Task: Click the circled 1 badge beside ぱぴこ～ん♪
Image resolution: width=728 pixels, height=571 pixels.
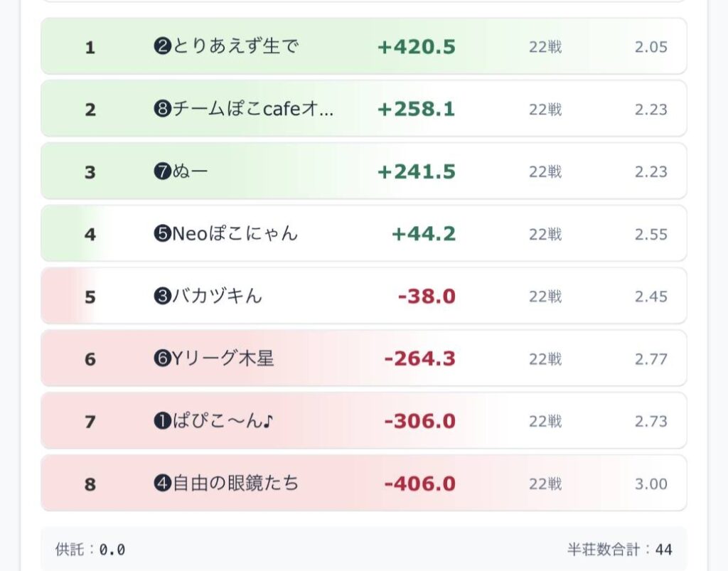Action: [163, 422]
